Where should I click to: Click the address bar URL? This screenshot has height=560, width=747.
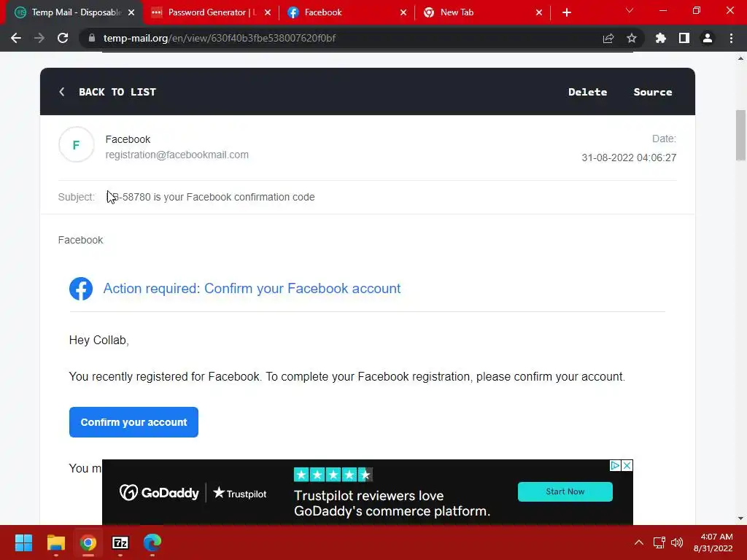pos(219,38)
